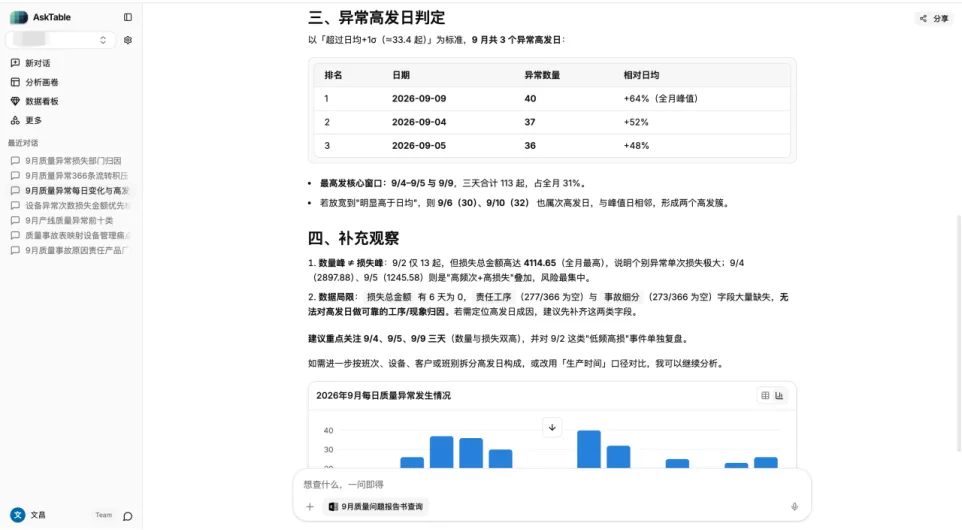
Task: Click the 更多 shapes icon
Action: pos(15,120)
